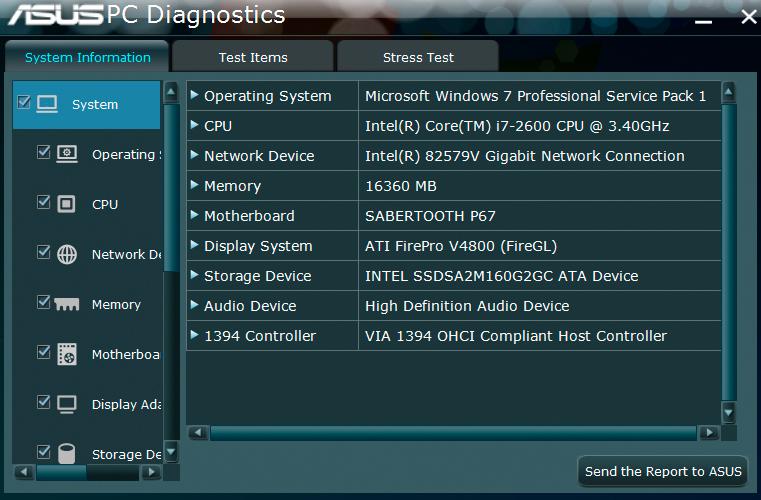This screenshot has width=761, height=500.
Task: Click Send the Report to ASUS button
Action: click(x=663, y=471)
